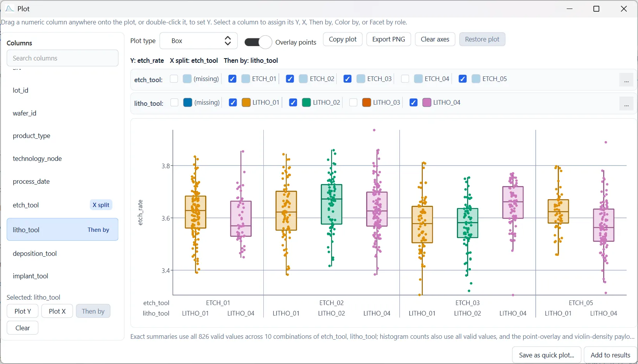Click the LITHO_02 green color swatch
This screenshot has width=638, height=364.
click(x=306, y=102)
